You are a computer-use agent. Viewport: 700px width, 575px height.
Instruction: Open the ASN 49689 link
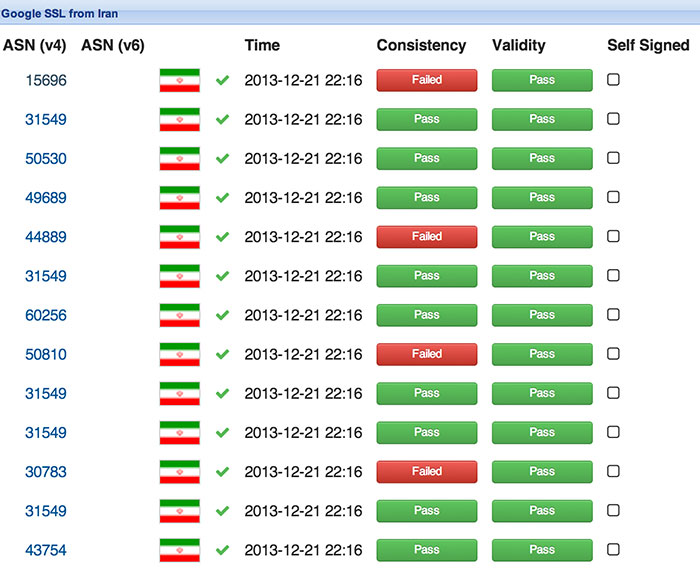tap(46, 198)
